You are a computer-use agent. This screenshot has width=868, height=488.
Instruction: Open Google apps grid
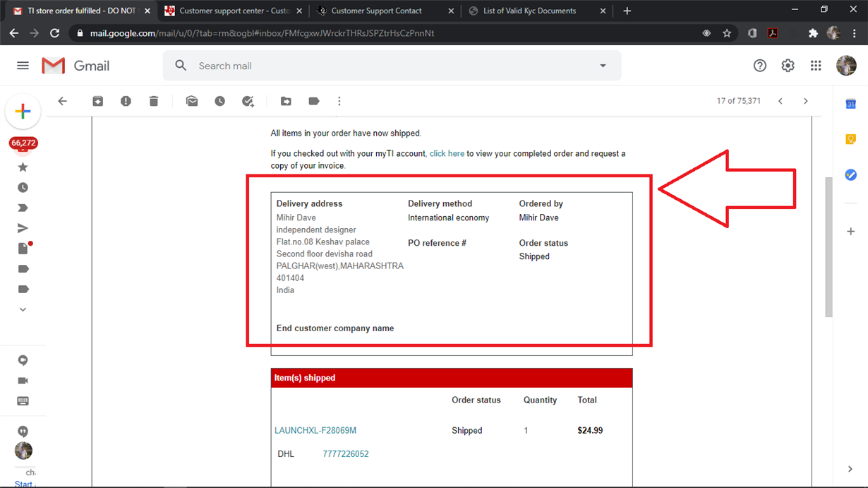coord(816,66)
